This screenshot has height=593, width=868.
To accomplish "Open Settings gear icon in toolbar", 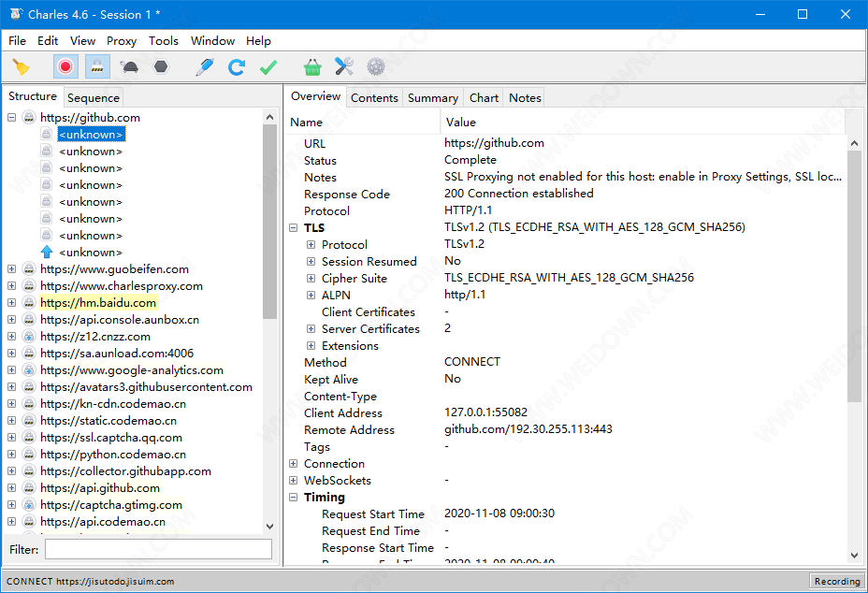I will pos(376,67).
